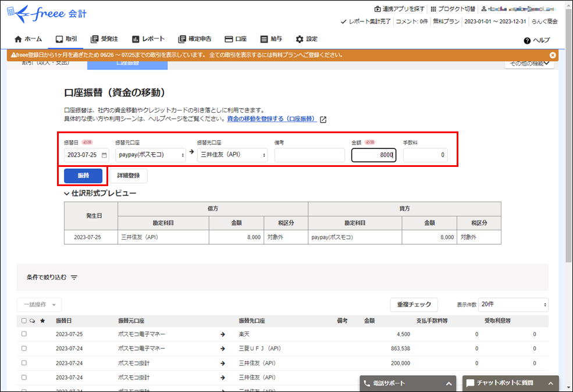Click the star column header icon
This screenshot has height=392, width=573.
(x=42, y=321)
